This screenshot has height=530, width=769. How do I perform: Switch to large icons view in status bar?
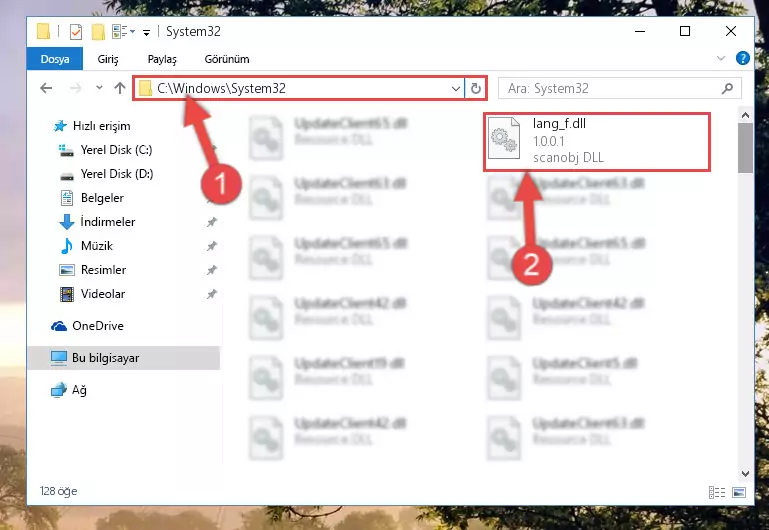pyautogui.click(x=739, y=492)
